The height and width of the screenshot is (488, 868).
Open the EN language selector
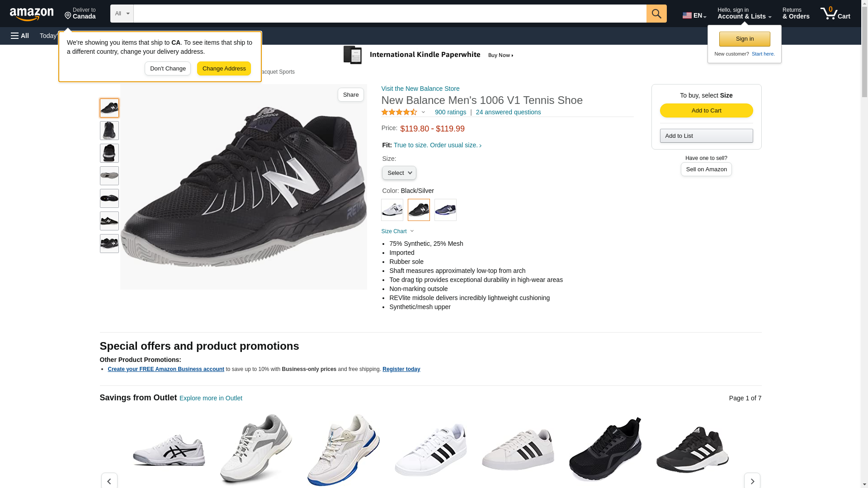(x=694, y=15)
